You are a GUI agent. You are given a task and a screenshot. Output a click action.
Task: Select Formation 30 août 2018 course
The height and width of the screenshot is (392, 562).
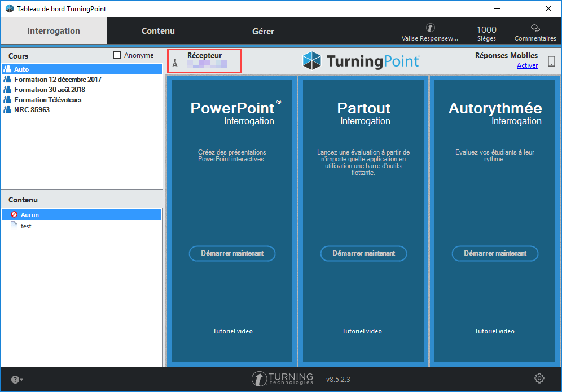pyautogui.click(x=82, y=89)
